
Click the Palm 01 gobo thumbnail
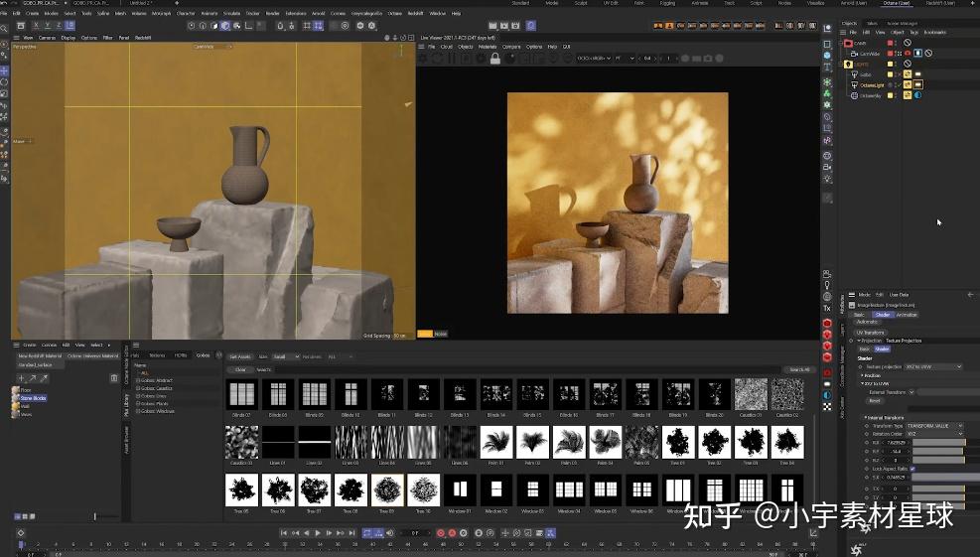pos(496,442)
